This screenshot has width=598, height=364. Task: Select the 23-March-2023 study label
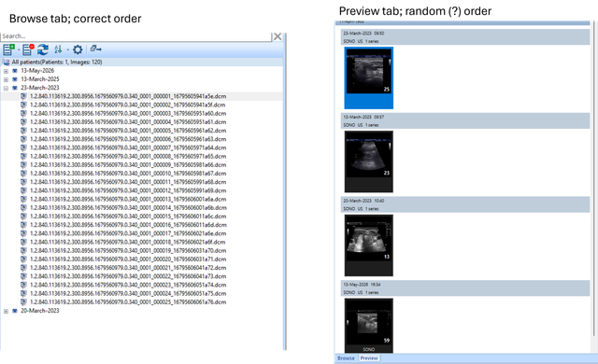coord(40,88)
